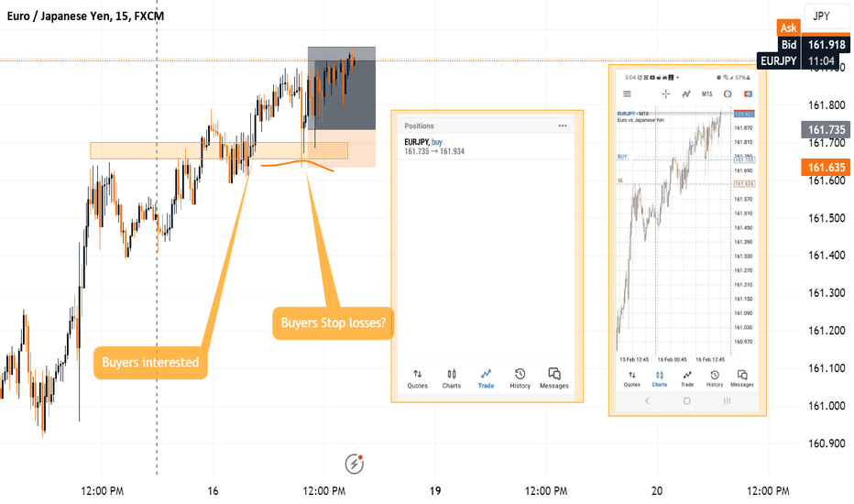
Task: Open Quotes tab in the Positions panel
Action: coord(417,378)
